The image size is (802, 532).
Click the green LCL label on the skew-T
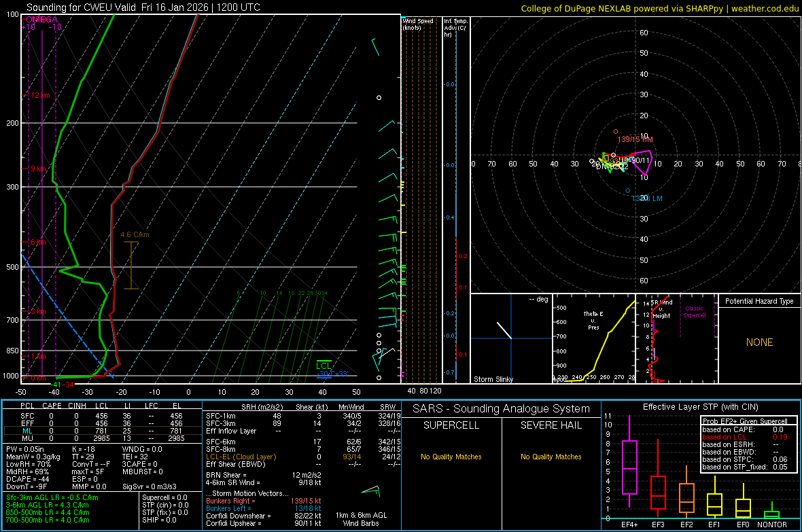click(324, 366)
